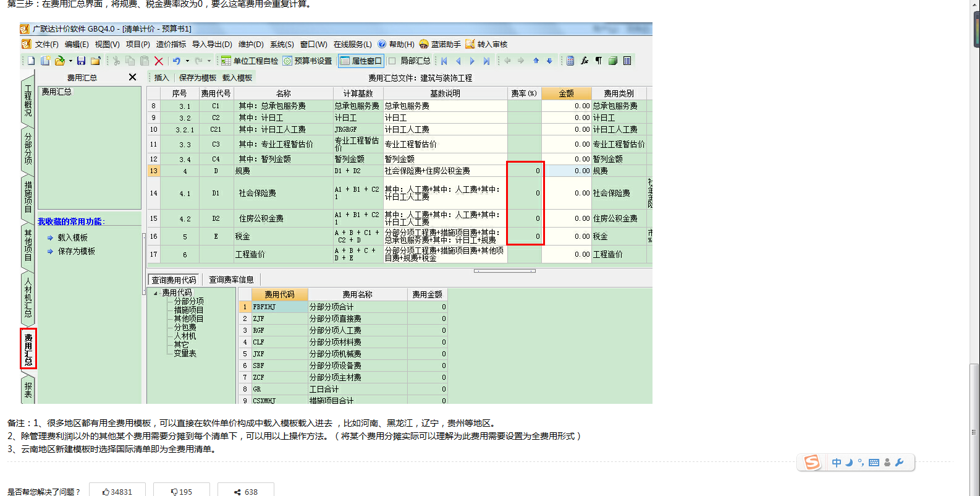This screenshot has height=496, width=980.
Task: Open the 视图(V) menu
Action: 107,45
